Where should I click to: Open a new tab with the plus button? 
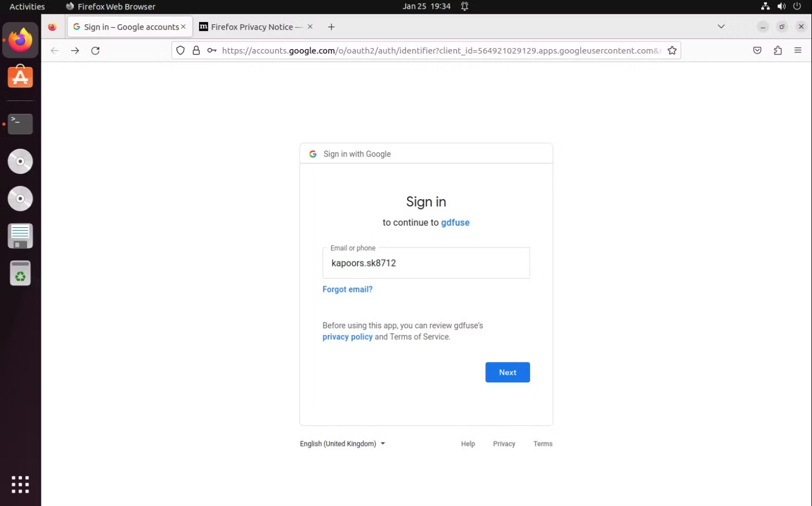click(331, 27)
